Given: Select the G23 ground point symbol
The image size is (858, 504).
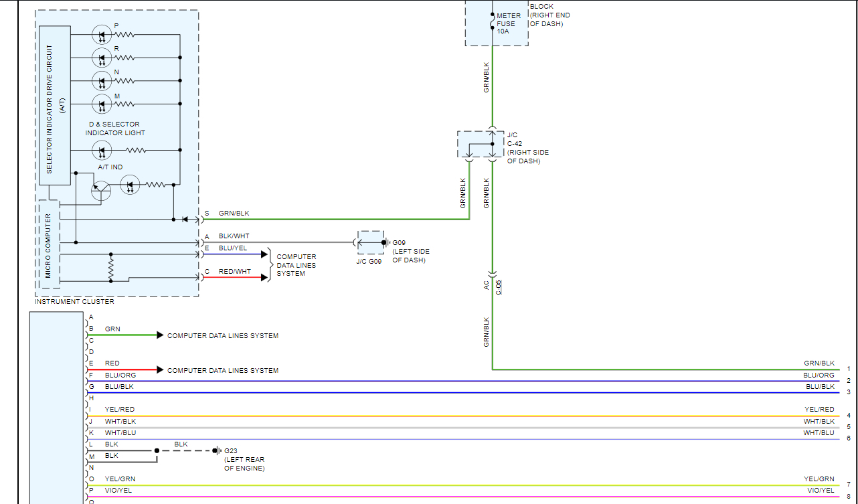Looking at the screenshot, I should click(x=216, y=450).
